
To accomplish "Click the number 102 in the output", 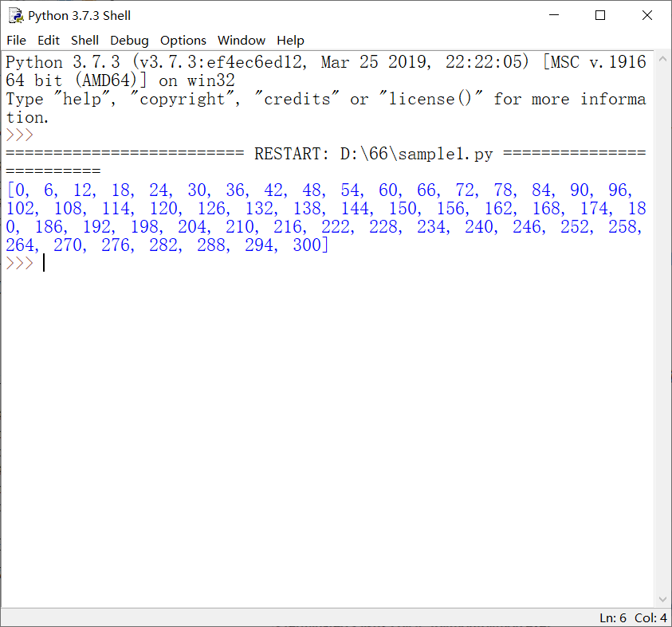I will point(20,209).
